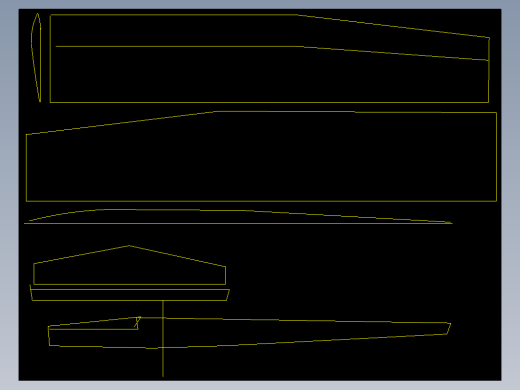The width and height of the screenshot is (520, 390).
Task: Select the peaked tail fin outline
Action: (130, 265)
